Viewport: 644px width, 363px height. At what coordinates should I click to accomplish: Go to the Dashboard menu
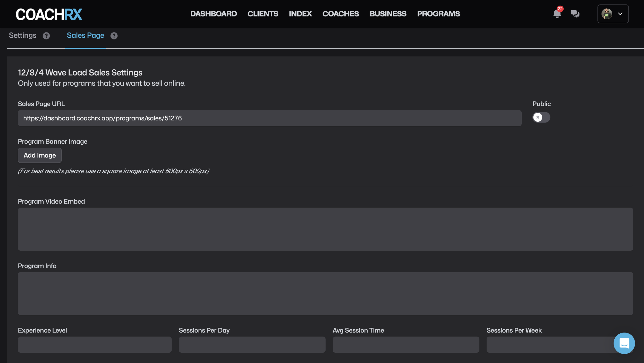(213, 14)
